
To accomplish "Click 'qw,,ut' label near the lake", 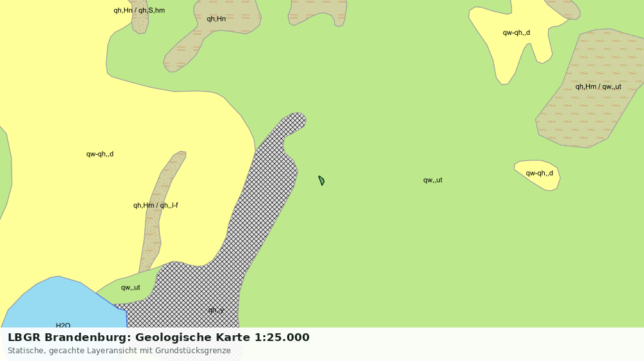I will pyautogui.click(x=131, y=288).
